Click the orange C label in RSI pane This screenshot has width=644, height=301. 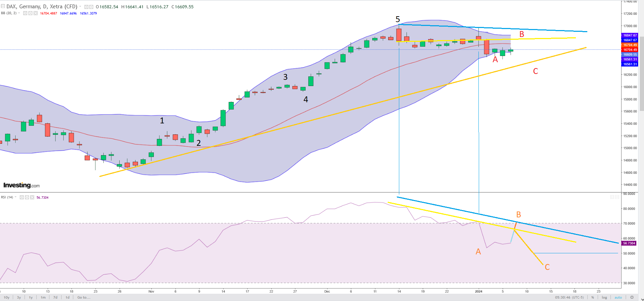[547, 267]
